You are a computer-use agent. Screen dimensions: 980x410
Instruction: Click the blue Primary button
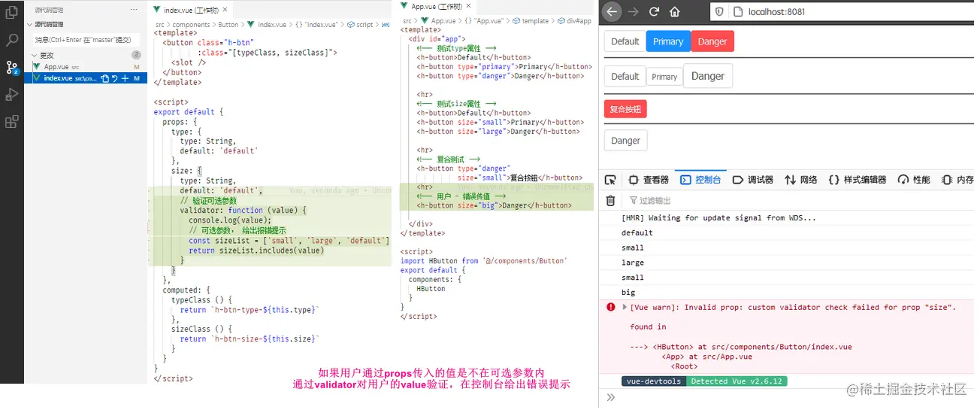(x=668, y=41)
